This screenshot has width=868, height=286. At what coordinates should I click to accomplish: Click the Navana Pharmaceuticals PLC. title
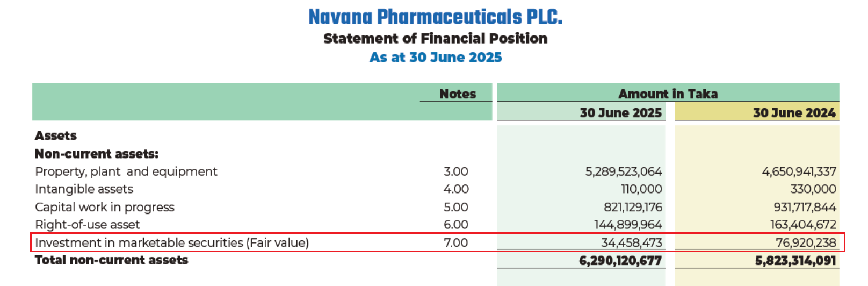435,17
